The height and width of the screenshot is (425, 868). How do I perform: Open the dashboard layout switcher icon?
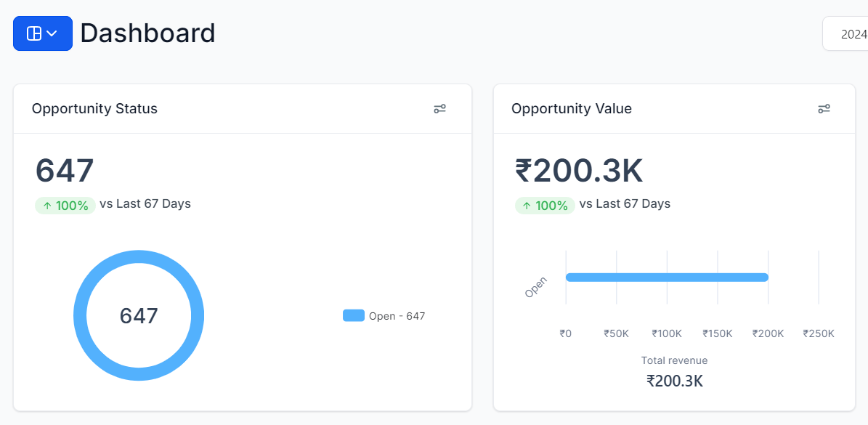coord(34,33)
